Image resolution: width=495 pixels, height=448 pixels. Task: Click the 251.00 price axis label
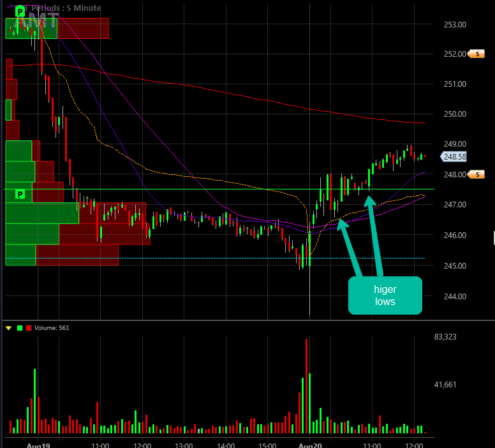pos(455,84)
